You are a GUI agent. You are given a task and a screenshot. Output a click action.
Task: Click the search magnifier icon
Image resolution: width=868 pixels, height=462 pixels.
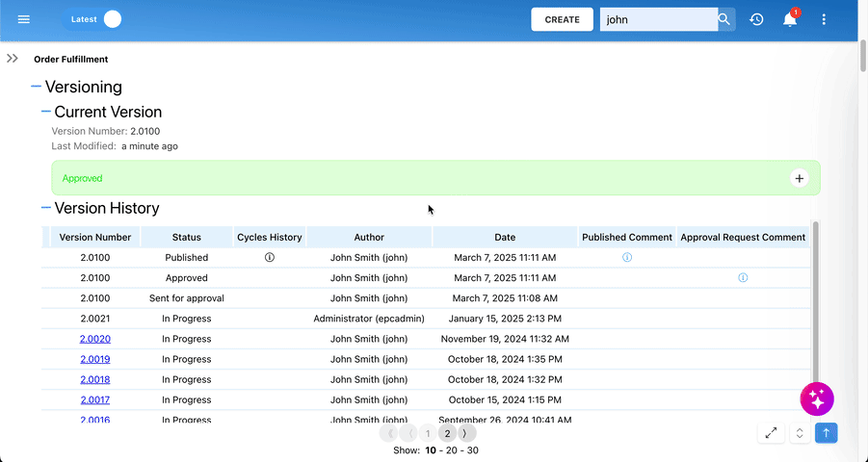tap(724, 19)
